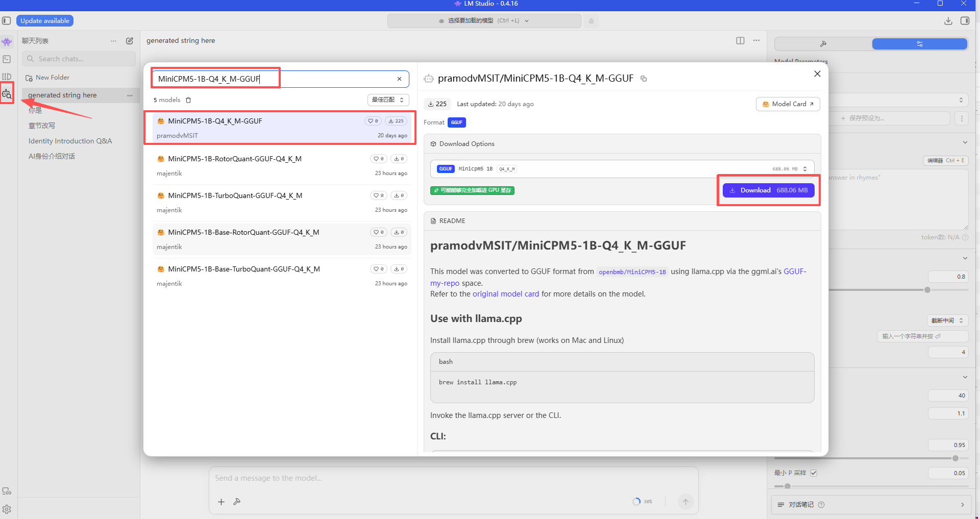The height and width of the screenshot is (519, 980).
Task: Open the 编辑器 Ctrl+E editor button
Action: pyautogui.click(x=946, y=161)
